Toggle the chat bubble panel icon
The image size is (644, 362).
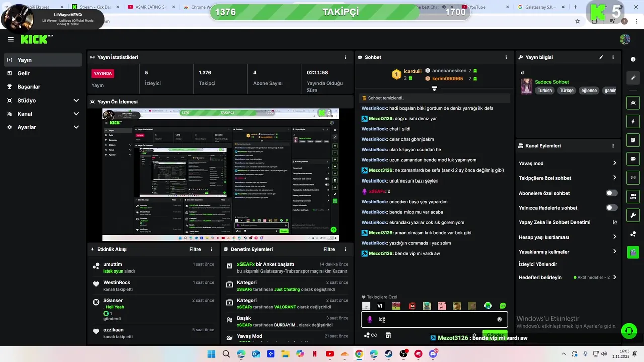coord(633,159)
